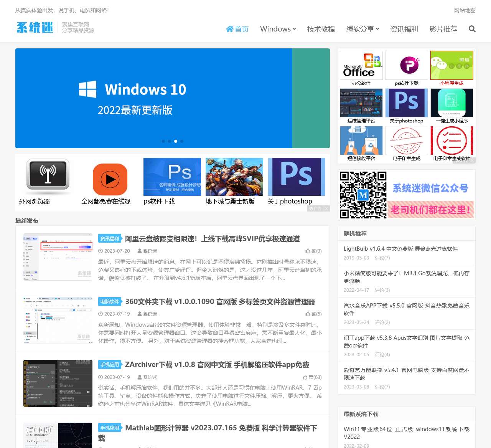Image resolution: width=491 pixels, height=448 pixels.
Task: Open the 技术教程 navigation item
Action: (321, 29)
